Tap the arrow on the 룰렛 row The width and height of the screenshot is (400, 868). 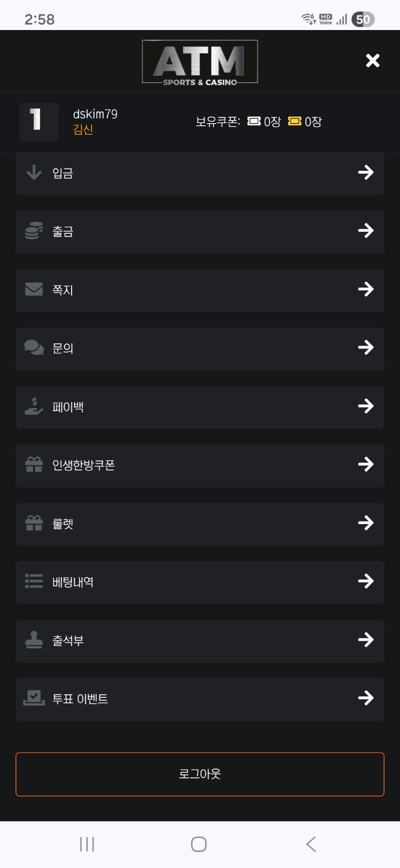pyautogui.click(x=366, y=523)
